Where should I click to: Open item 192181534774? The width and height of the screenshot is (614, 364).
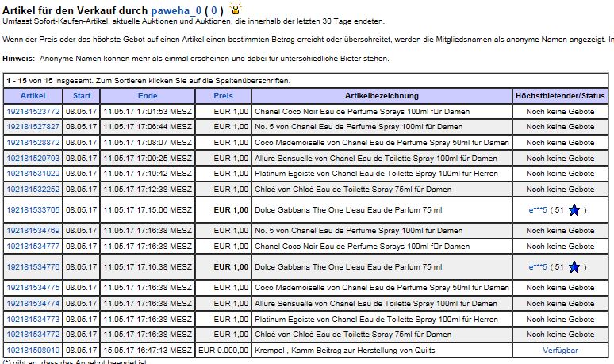tap(33, 303)
